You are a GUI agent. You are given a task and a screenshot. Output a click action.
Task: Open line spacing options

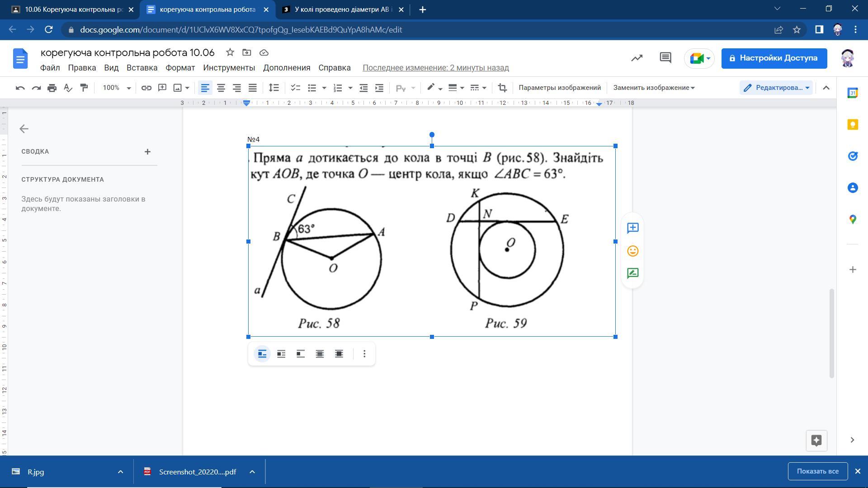pos(274,88)
